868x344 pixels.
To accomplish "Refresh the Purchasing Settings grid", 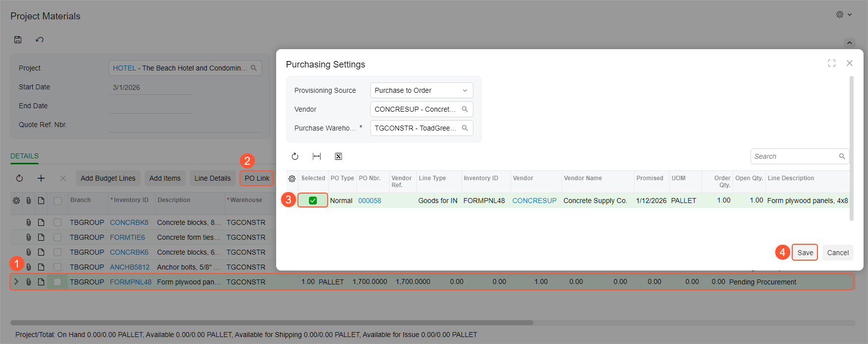I will [295, 156].
